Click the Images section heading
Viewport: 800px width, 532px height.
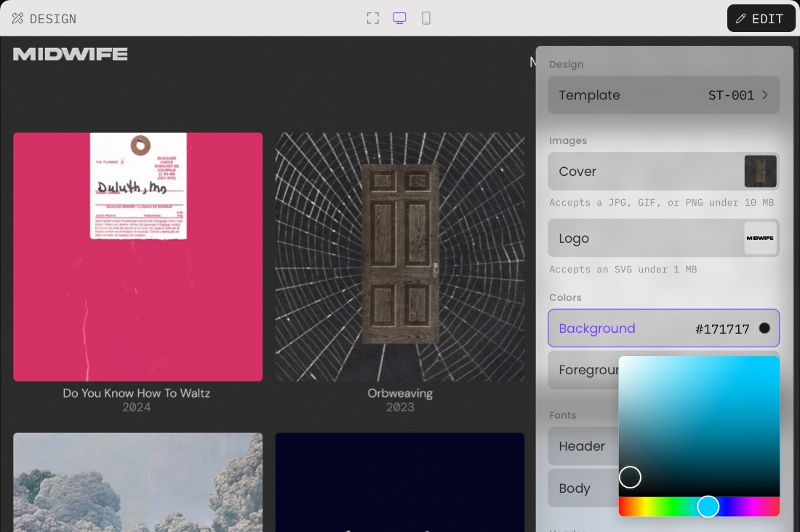568,141
